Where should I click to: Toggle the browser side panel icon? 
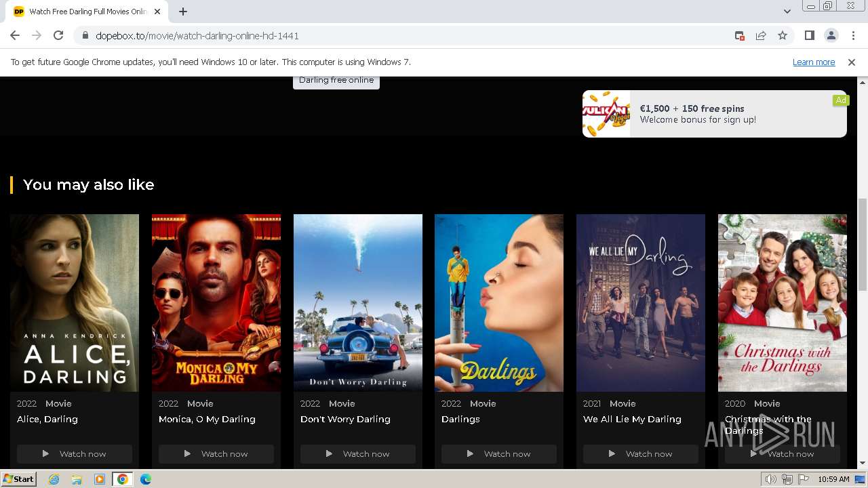click(x=810, y=36)
